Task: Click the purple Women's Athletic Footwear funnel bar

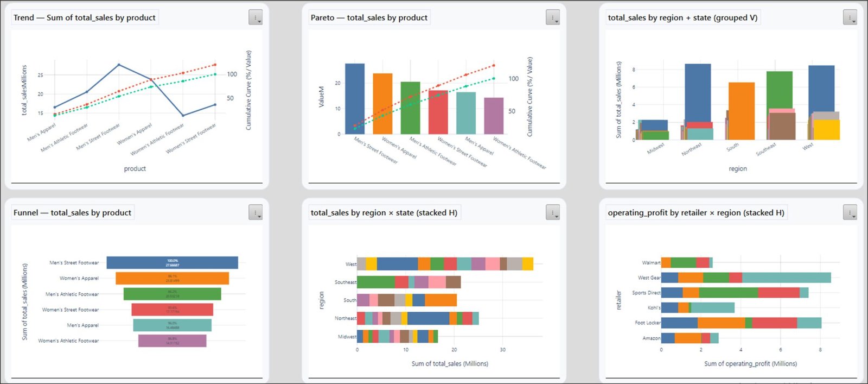Action: (x=172, y=341)
